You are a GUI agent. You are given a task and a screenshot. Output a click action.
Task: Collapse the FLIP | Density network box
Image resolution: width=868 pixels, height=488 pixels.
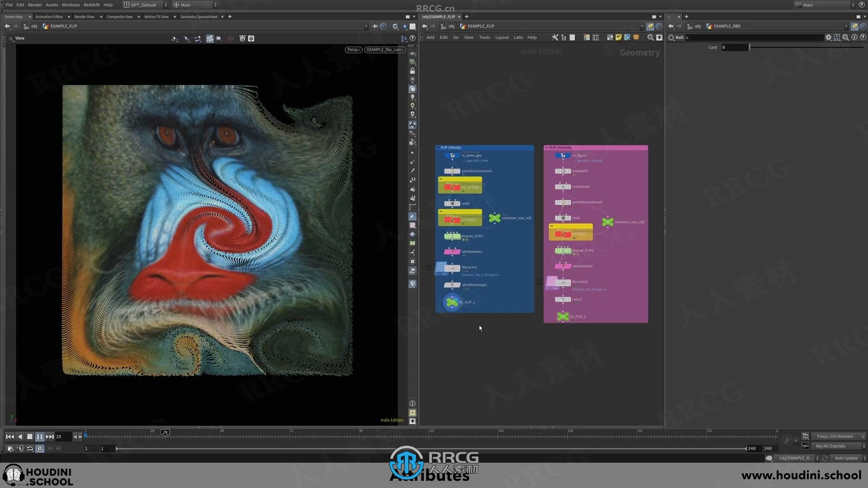pyautogui.click(x=438, y=147)
